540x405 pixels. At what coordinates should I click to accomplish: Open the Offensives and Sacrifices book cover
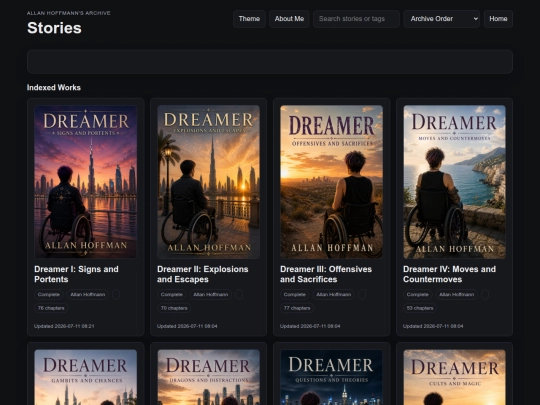331,181
